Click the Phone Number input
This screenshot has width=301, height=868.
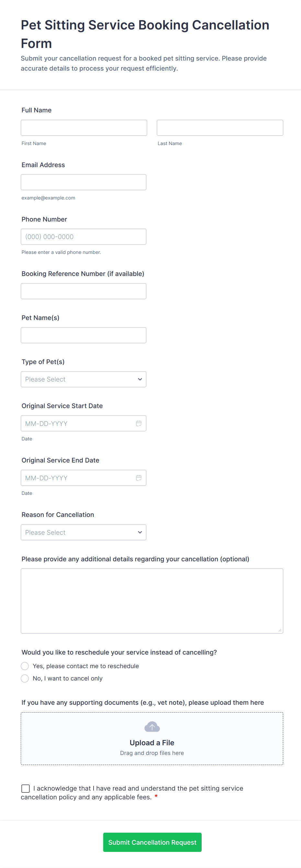[x=84, y=236]
